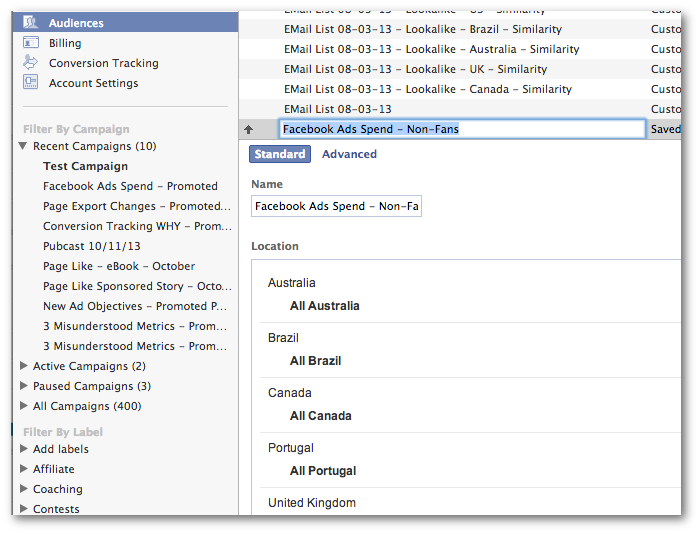Click the Saved type cell of the Non-Fans row
The width and height of the screenshot is (700, 534).
click(665, 129)
